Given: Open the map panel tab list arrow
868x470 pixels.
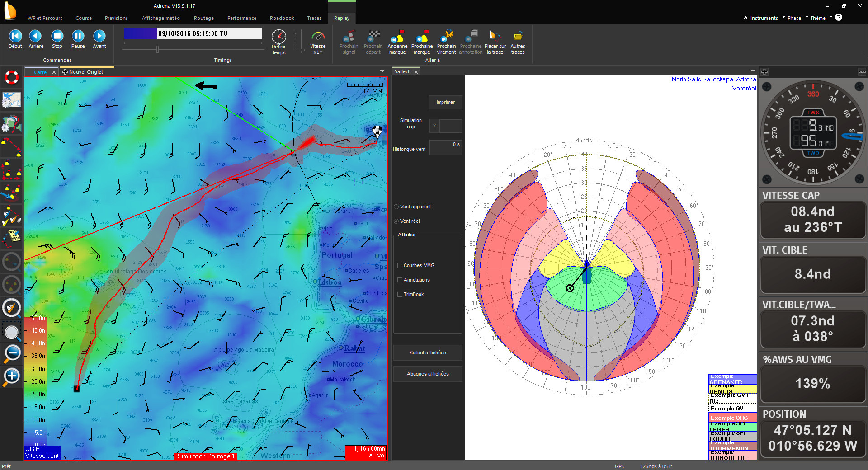Looking at the screenshot, I should pyautogui.click(x=382, y=71).
